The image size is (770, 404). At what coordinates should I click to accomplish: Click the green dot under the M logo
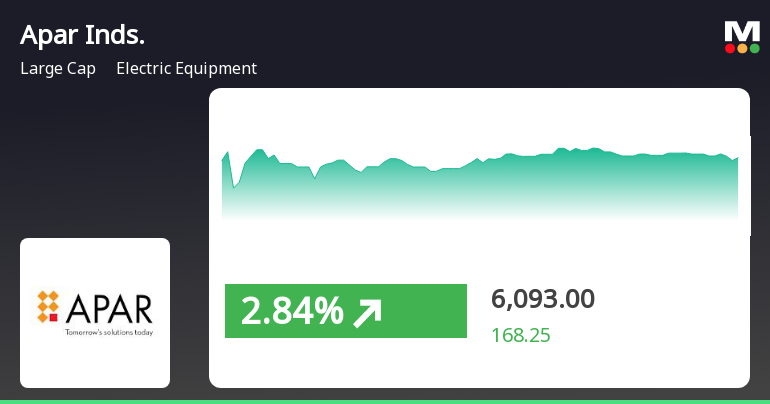(754, 48)
